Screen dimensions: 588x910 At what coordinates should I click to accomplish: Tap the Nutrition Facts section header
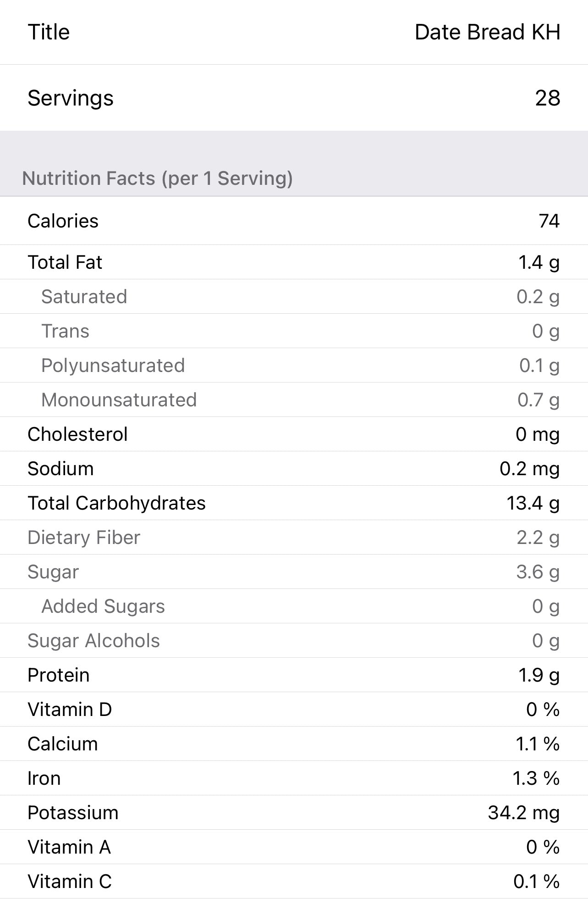tap(157, 178)
